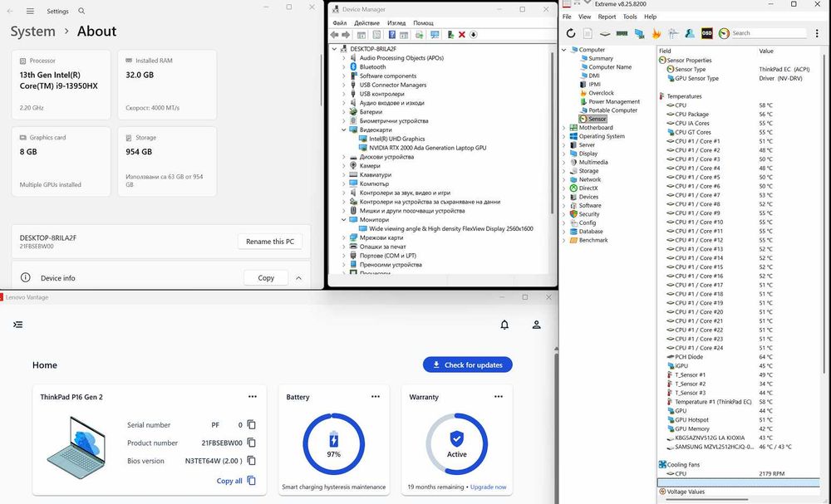
Task: Expand Motherboard in AIDA64 tree
Action: pos(564,128)
